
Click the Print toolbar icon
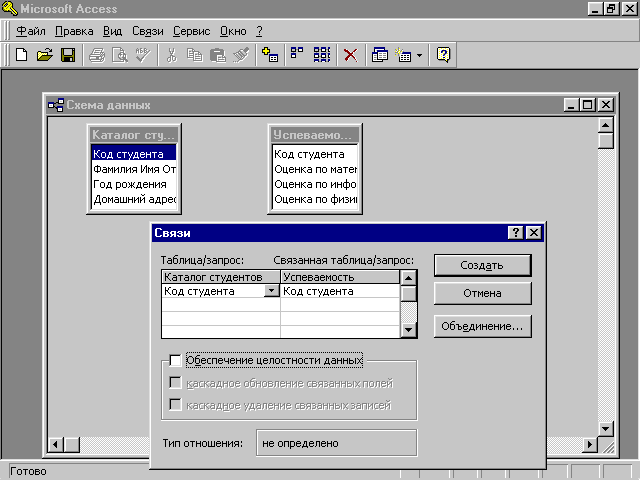point(97,55)
